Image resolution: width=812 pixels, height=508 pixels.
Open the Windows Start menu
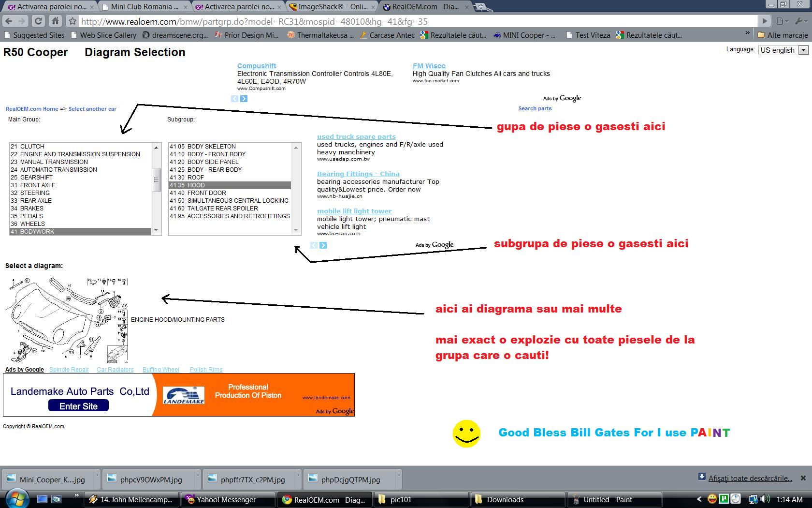(x=17, y=498)
